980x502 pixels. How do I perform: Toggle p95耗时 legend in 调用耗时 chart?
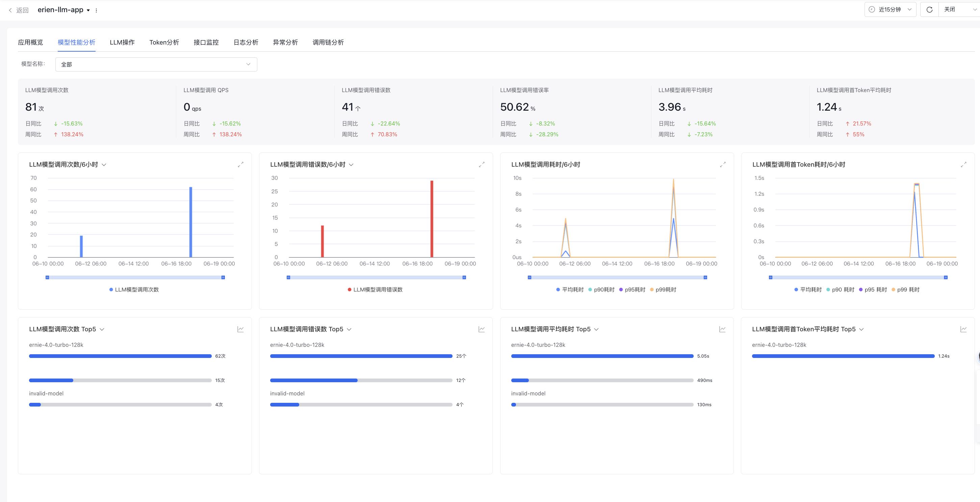click(632, 289)
